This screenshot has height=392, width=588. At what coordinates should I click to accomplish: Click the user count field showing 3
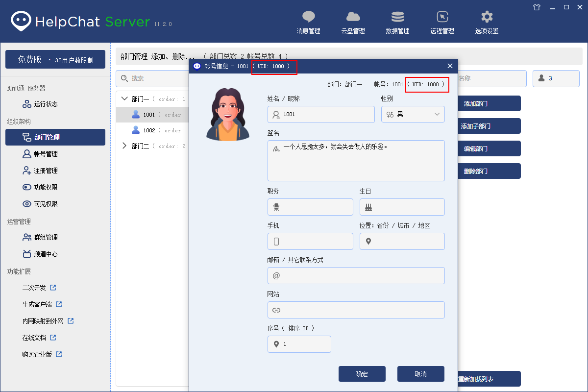click(x=556, y=78)
